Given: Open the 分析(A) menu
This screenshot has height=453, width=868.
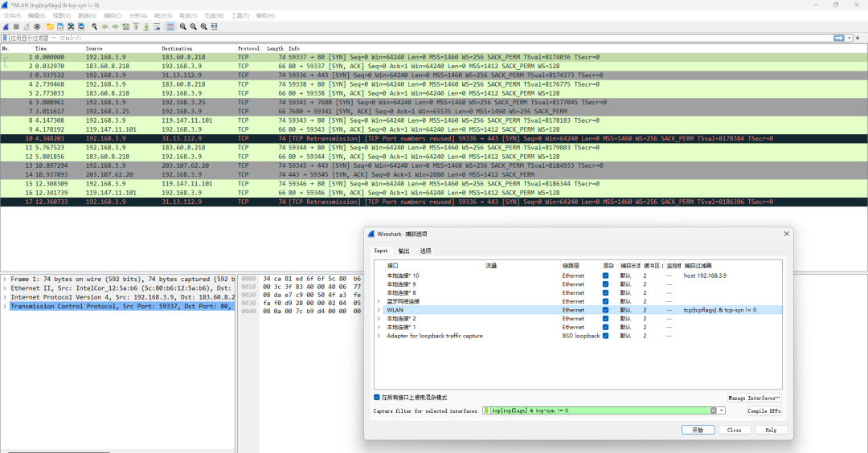Looking at the screenshot, I should (137, 15).
